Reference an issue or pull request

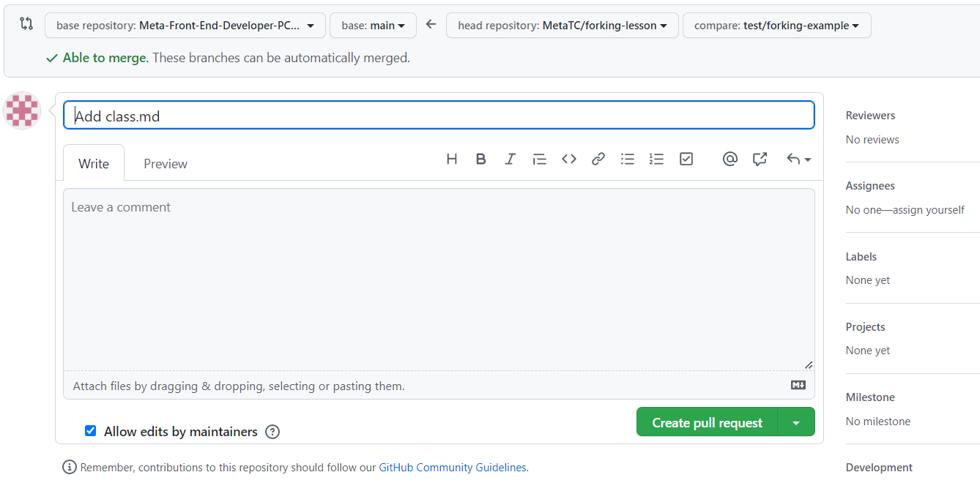(x=760, y=159)
